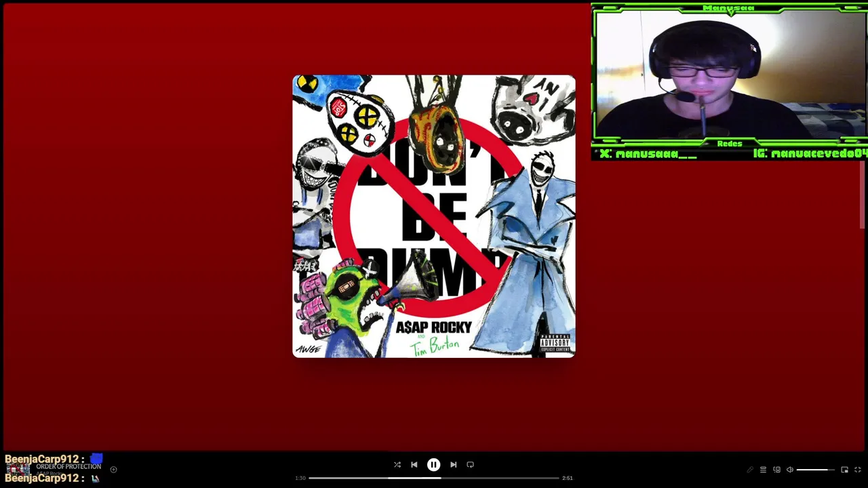
Task: Toggle shuffle playback
Action: (x=397, y=465)
